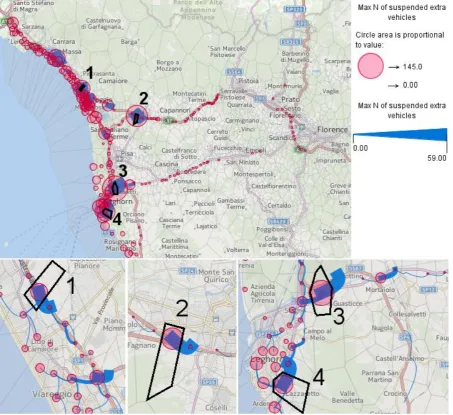Screen dimensions: 453x415
Task: Click the Volterra town label
Action: click(x=238, y=250)
